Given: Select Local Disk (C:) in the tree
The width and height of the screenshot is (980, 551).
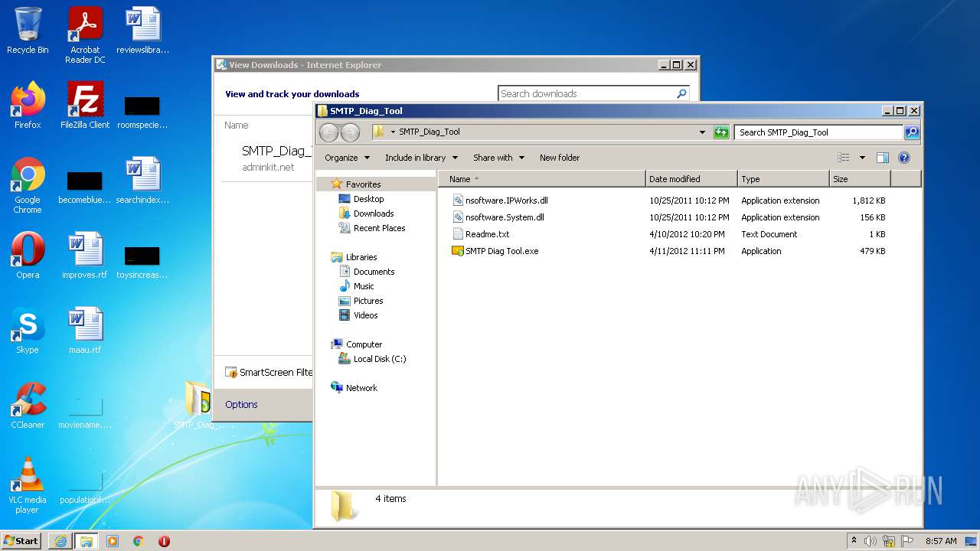Looking at the screenshot, I should click(380, 359).
